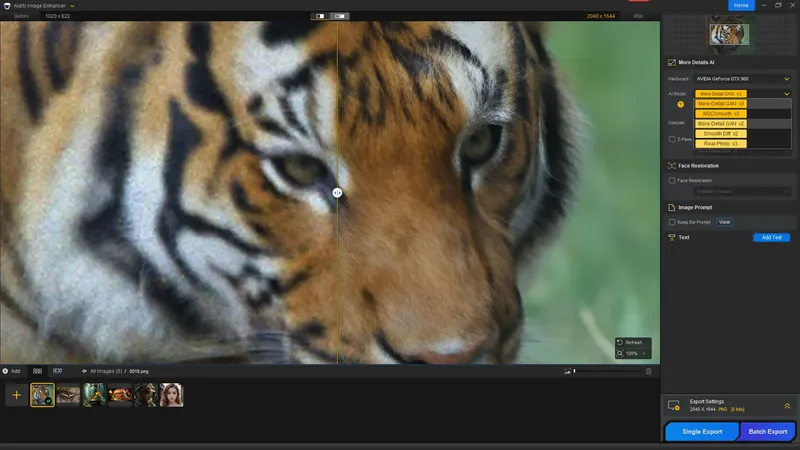Click the thumbnail size image icon
The image size is (800, 450).
(x=567, y=371)
